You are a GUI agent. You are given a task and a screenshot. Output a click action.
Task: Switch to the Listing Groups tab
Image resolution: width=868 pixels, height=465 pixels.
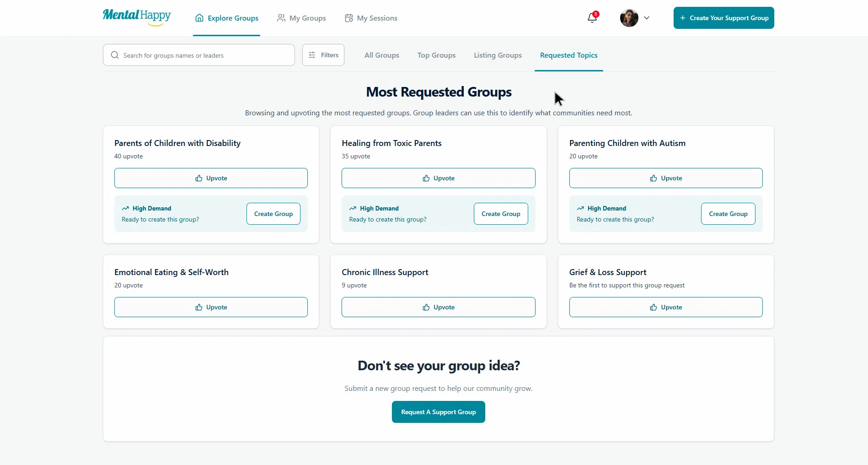coord(498,55)
